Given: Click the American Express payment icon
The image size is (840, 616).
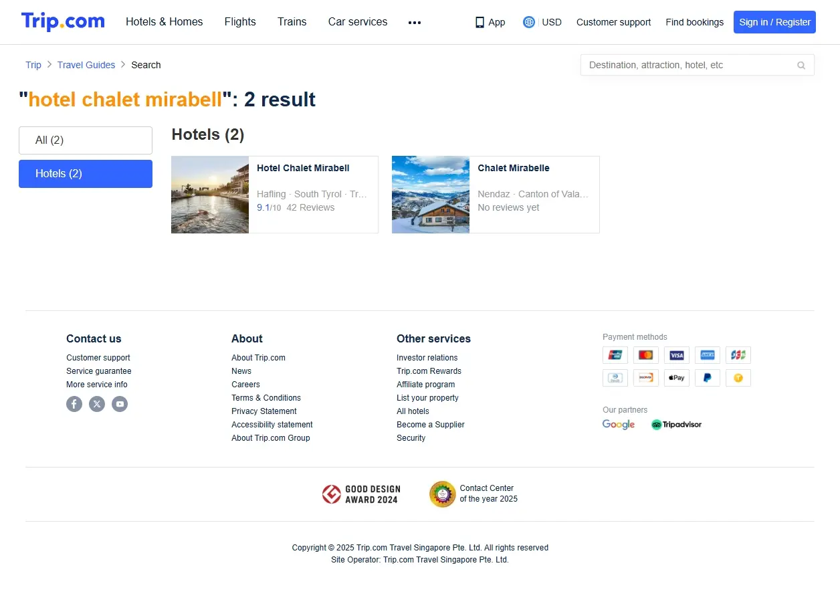Looking at the screenshot, I should (708, 355).
